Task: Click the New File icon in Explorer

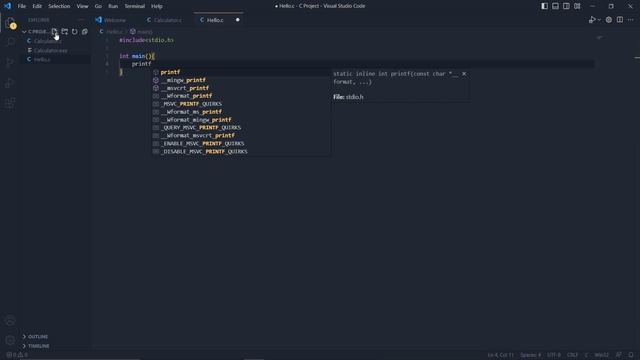Action: tap(54, 31)
